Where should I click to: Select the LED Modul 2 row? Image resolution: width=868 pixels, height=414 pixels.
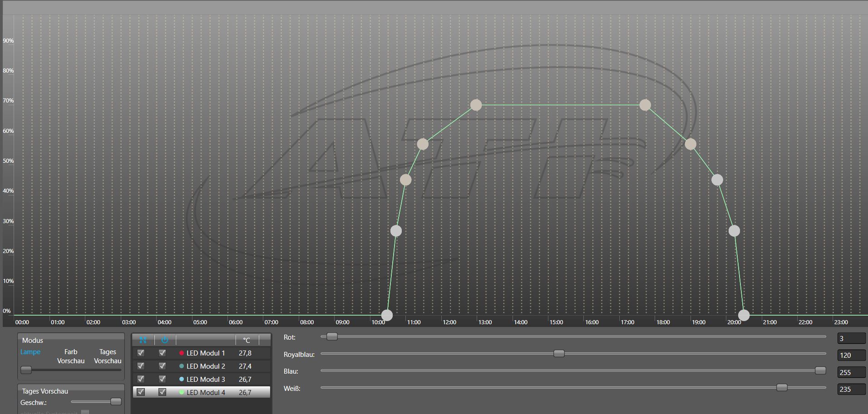point(206,366)
